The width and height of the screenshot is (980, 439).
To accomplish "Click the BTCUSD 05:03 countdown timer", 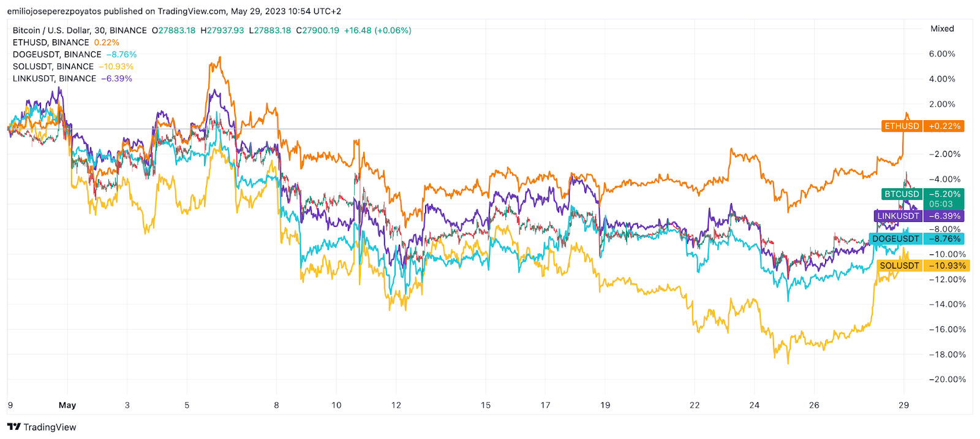I will (941, 204).
